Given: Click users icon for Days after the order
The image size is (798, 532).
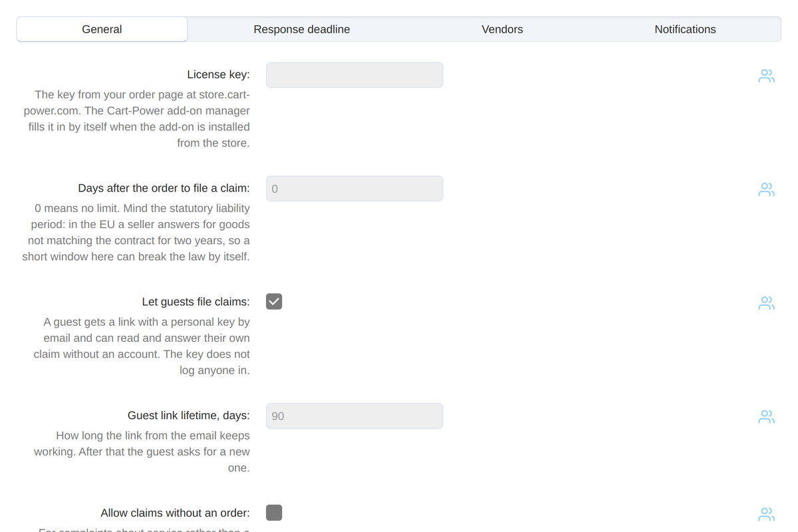Looking at the screenshot, I should [767, 190].
